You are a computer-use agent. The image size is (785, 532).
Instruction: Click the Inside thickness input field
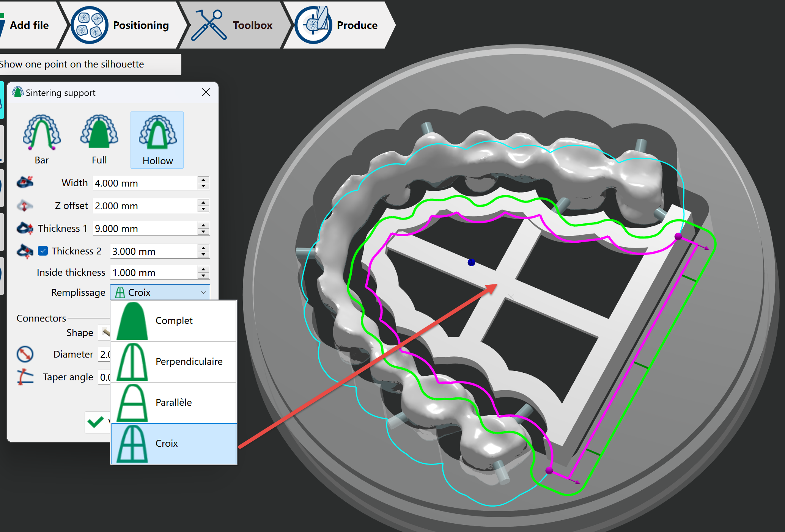pyautogui.click(x=154, y=273)
